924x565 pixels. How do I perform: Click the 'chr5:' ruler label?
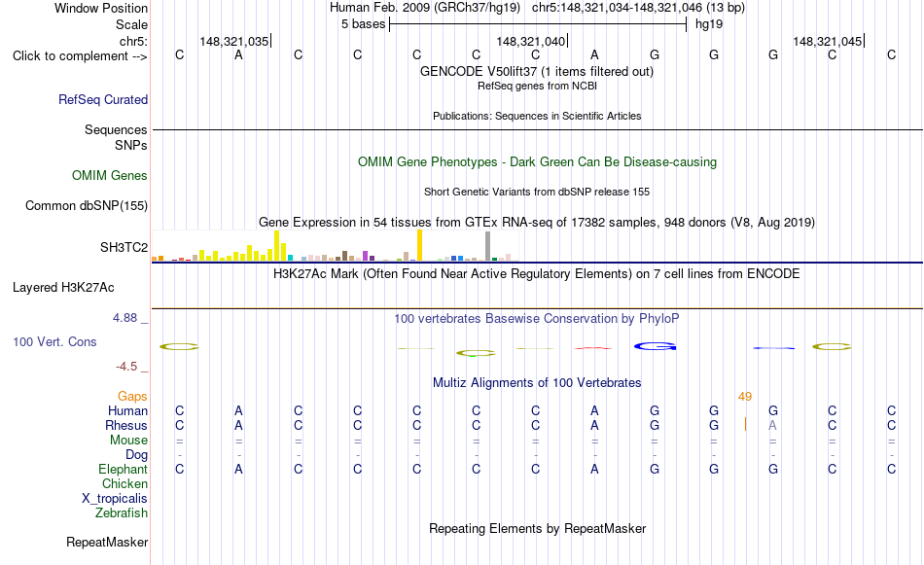[134, 41]
